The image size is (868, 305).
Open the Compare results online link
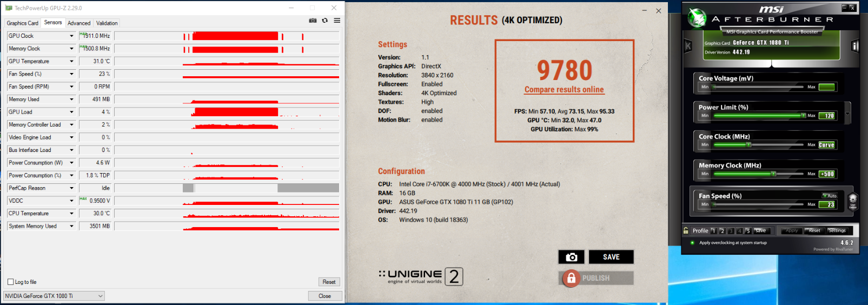click(564, 90)
